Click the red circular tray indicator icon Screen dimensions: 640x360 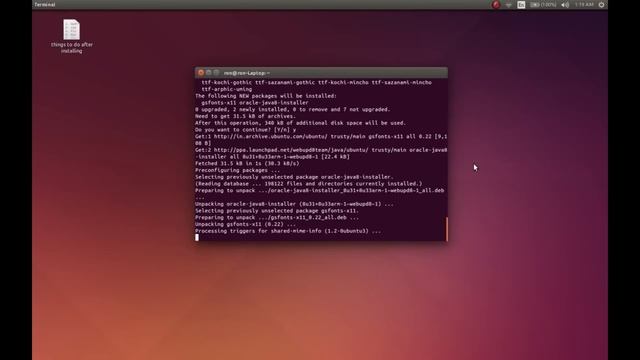point(496,5)
